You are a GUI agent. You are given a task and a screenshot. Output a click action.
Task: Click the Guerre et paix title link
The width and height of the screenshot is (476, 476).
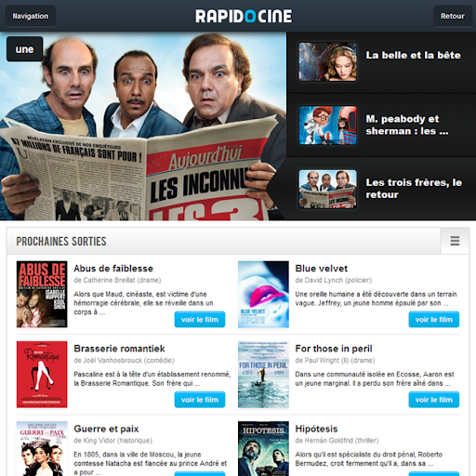coord(106,429)
